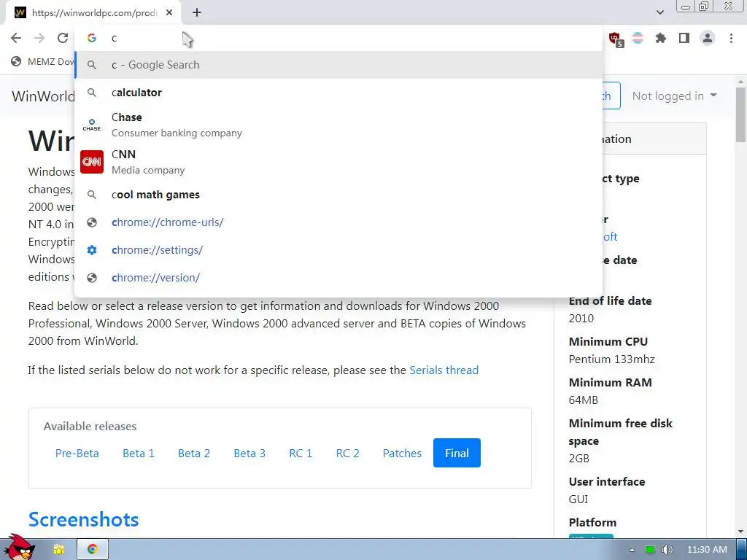Switch to the RC 2 release

348,453
